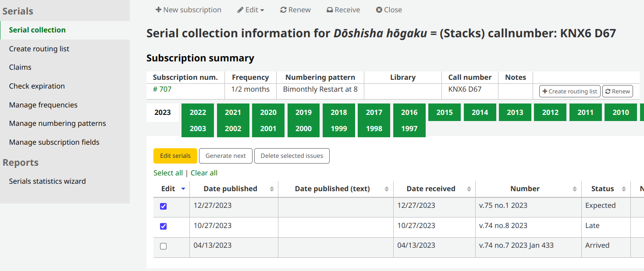The image size is (644, 271).
Task: Click refresh icon on subscription row Renew button
Action: pyautogui.click(x=608, y=92)
